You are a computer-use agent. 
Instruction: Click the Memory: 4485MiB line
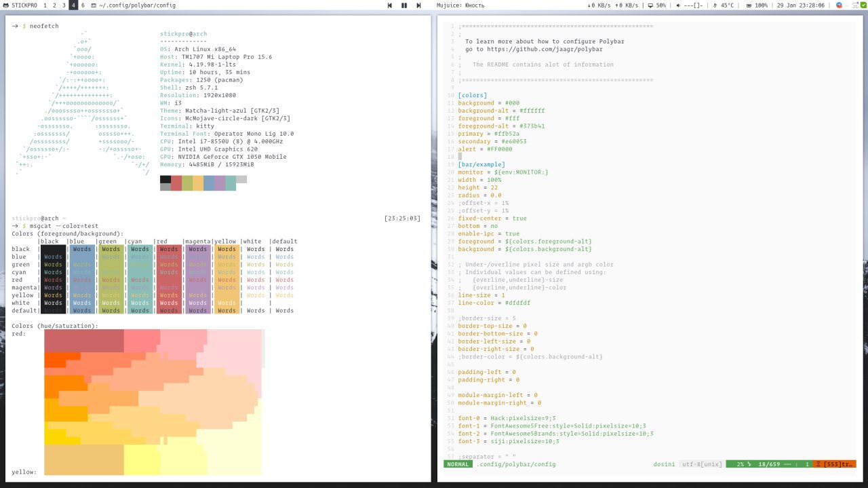coord(207,164)
